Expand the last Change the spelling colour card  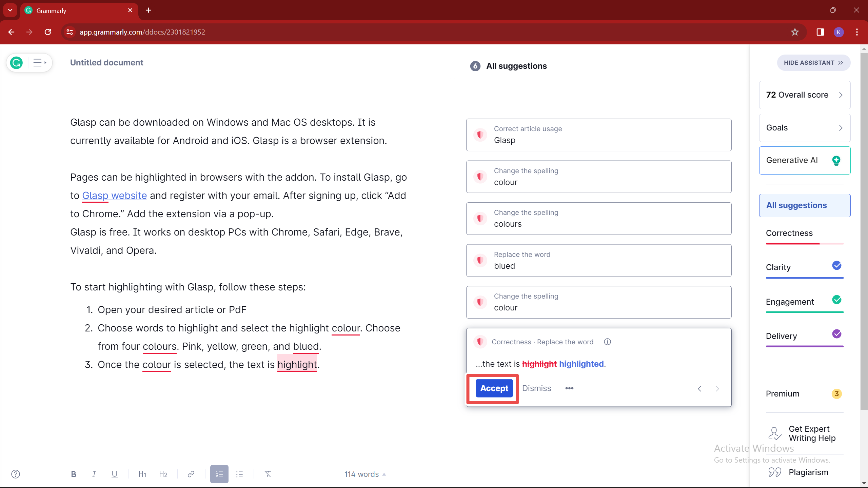(599, 302)
